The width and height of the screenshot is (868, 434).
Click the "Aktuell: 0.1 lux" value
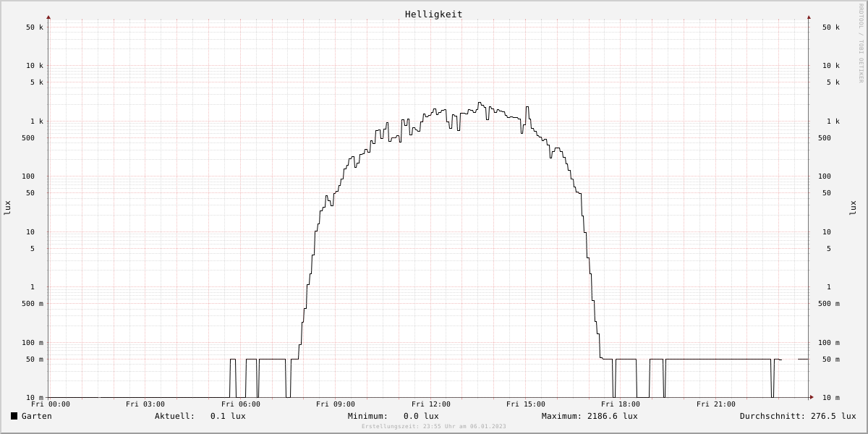200,416
